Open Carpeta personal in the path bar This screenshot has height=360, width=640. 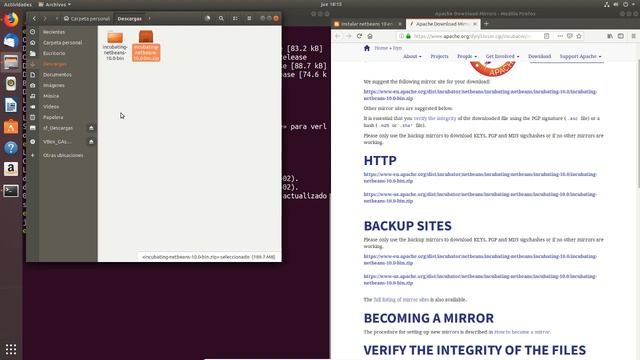point(87,18)
